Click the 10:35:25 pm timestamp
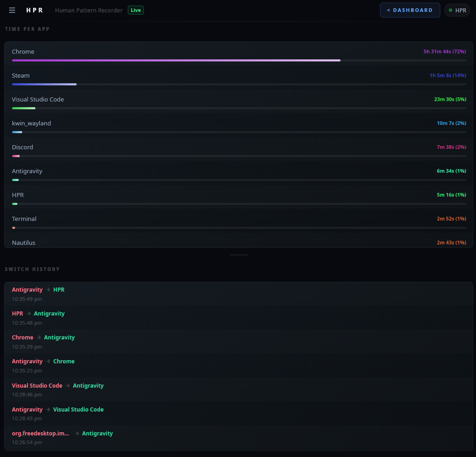Image resolution: width=476 pixels, height=457 pixels. click(27, 371)
